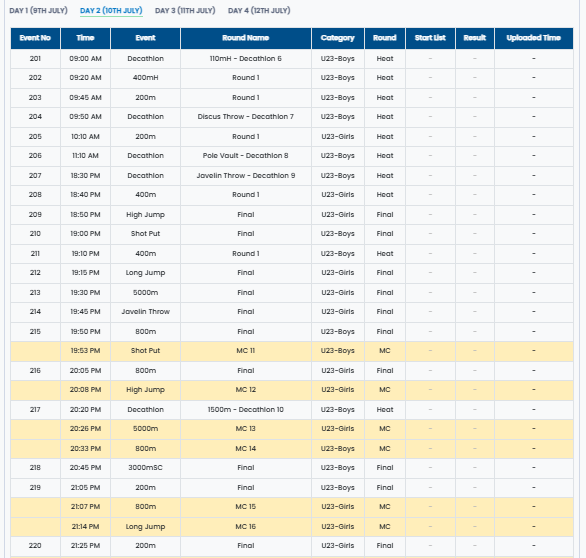The image size is (586, 558).
Task: Click the Result column header
Action: (475, 38)
